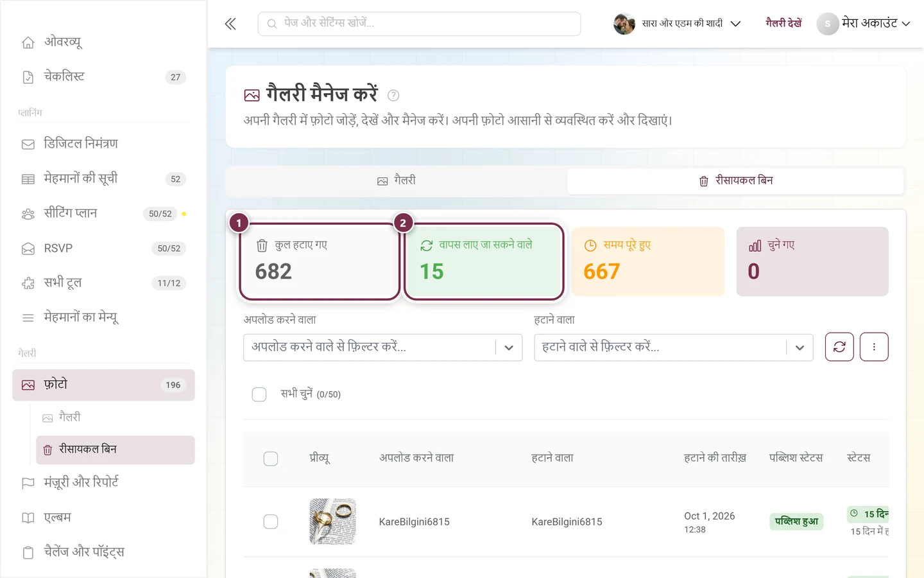Click the एल्बम book icon
Screen dimensions: 924x578
28,518
